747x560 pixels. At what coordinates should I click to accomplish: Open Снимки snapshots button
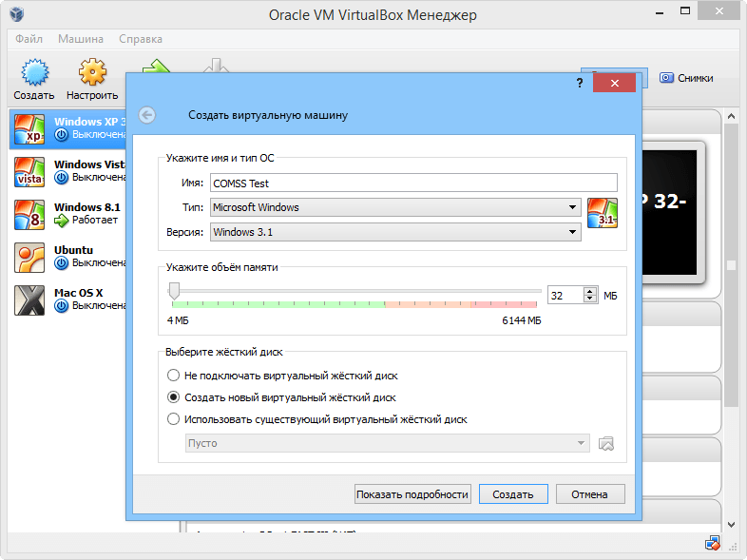686,78
